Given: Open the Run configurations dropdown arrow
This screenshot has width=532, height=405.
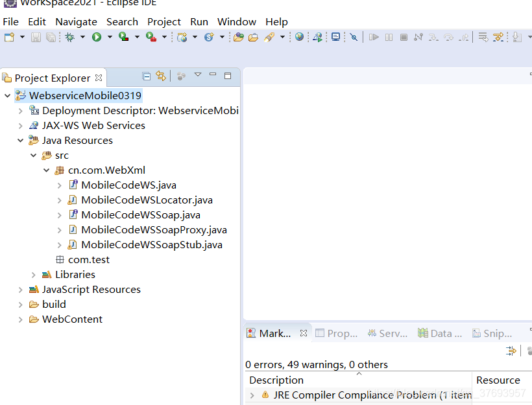Looking at the screenshot, I should [x=110, y=37].
